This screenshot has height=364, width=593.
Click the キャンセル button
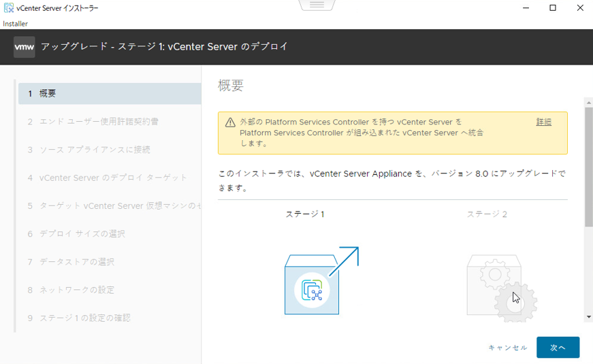tap(507, 348)
